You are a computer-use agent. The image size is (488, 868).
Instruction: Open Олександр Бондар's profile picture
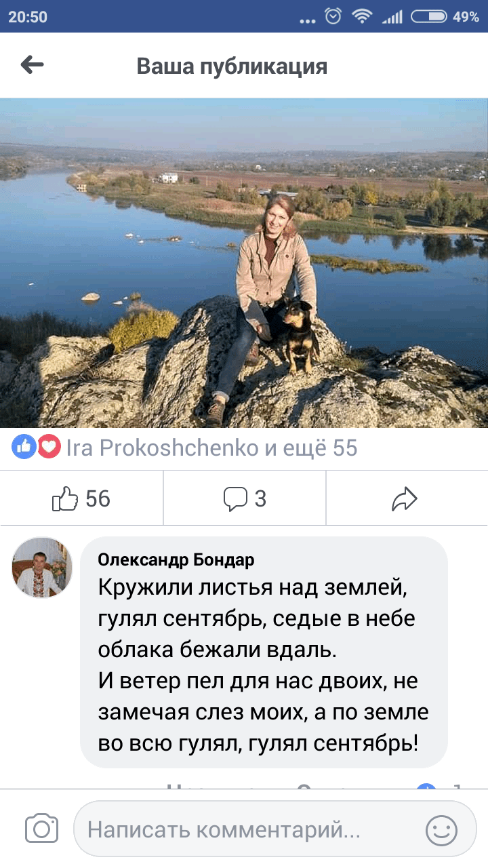tap(42, 567)
